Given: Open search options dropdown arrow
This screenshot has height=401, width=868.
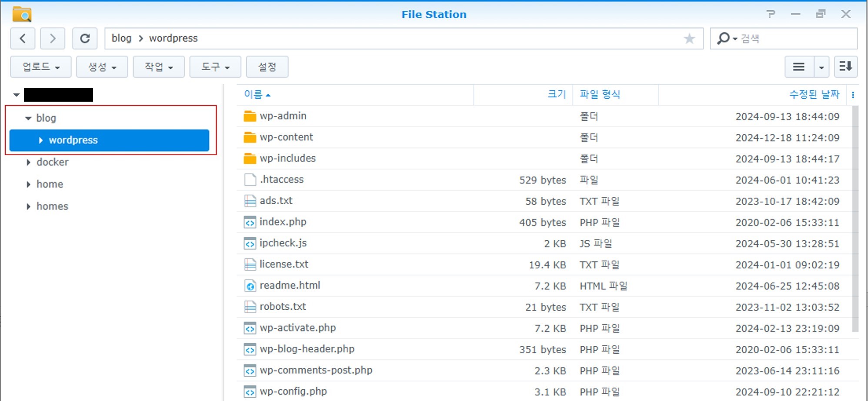Looking at the screenshot, I should pyautogui.click(x=735, y=39).
